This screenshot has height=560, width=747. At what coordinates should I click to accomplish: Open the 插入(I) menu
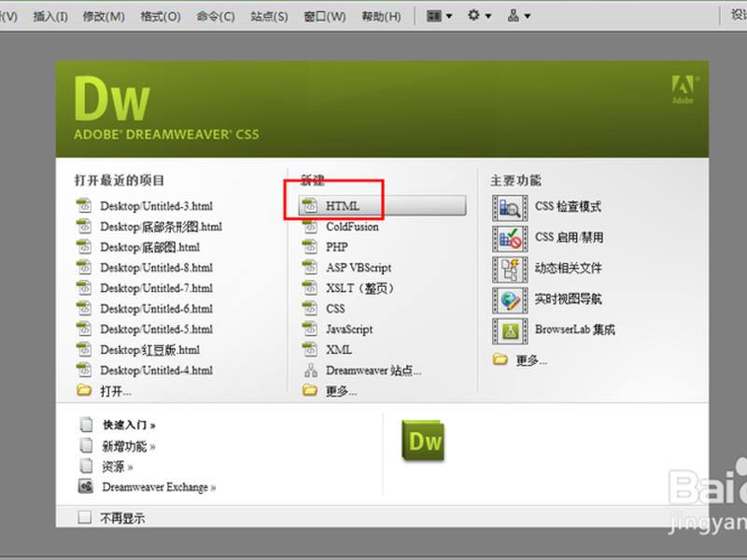coord(50,17)
